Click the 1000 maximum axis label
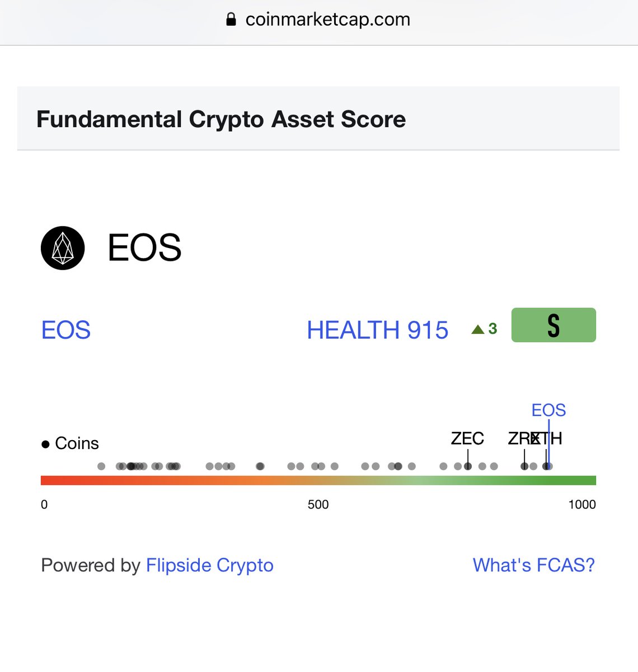638x672 pixels. [x=581, y=505]
